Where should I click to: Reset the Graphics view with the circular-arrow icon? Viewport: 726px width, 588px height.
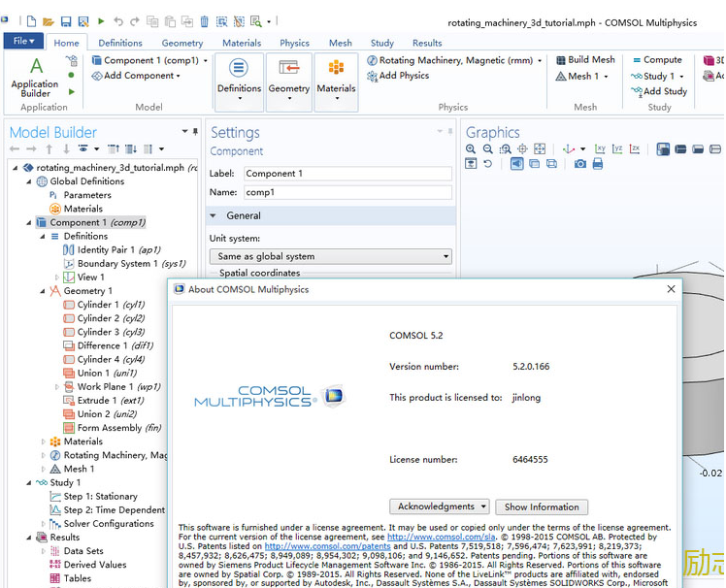click(x=487, y=164)
